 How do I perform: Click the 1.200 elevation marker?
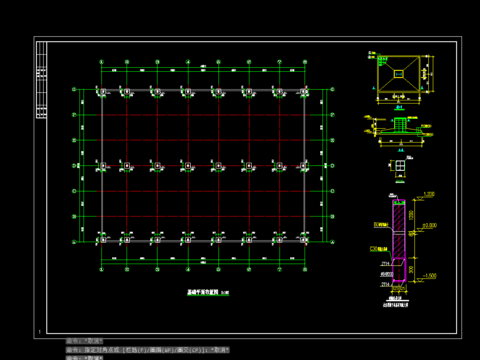429,194
